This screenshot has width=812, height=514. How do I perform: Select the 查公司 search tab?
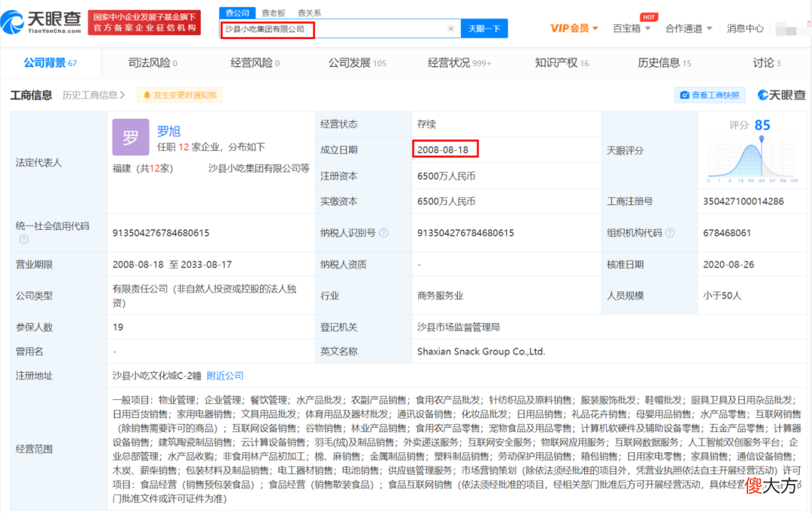coord(237,13)
